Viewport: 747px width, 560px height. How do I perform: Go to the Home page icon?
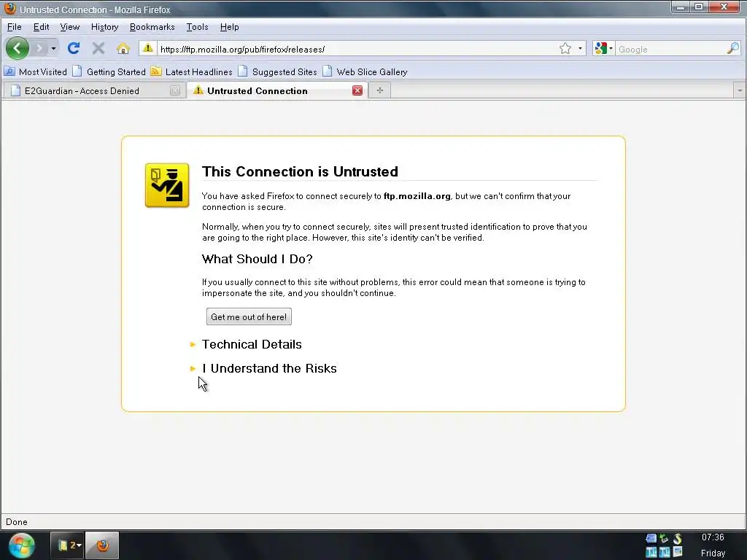point(123,48)
